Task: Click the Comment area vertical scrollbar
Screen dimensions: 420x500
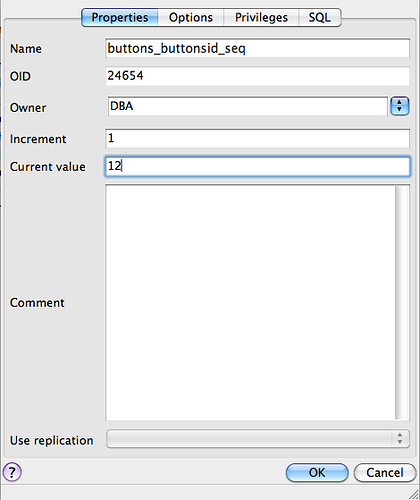Action: 402,303
